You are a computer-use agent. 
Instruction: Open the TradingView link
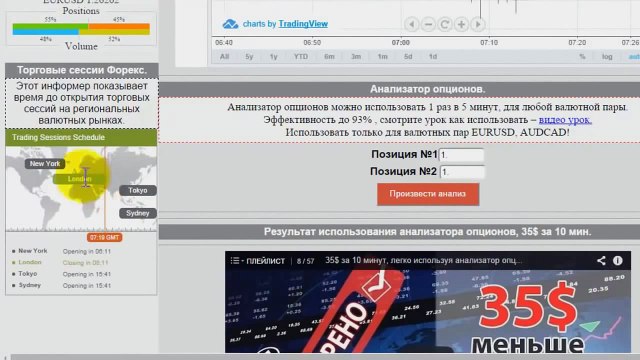point(303,24)
